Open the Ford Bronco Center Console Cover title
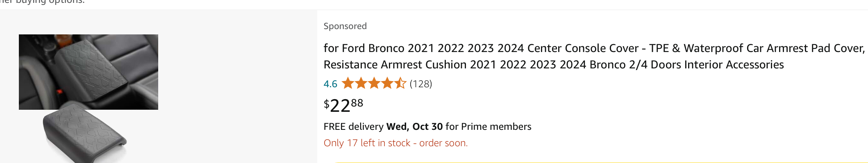The width and height of the screenshot is (868, 163). 594,57
